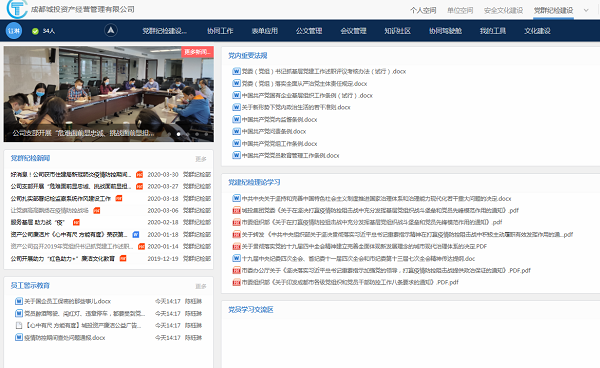
Task: Click PDF icon of 关于转发 file
Action: (x=236, y=234)
